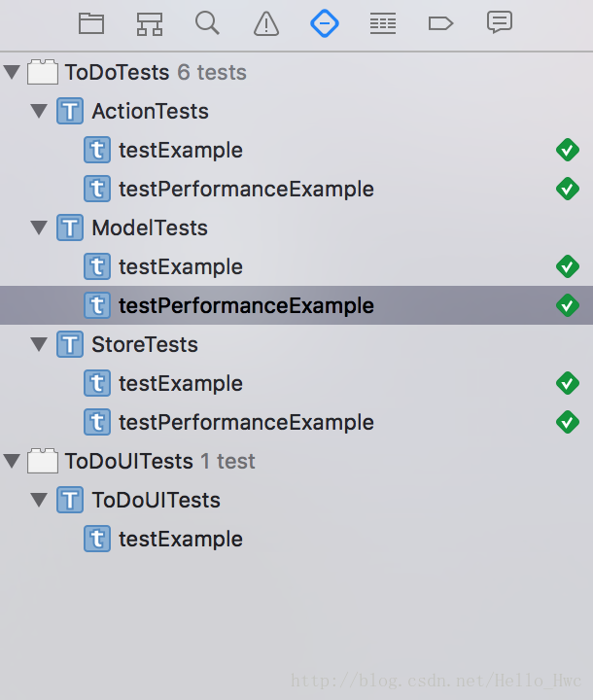Select the ActionTests class row
This screenshot has width=593, height=700.
tap(296, 111)
